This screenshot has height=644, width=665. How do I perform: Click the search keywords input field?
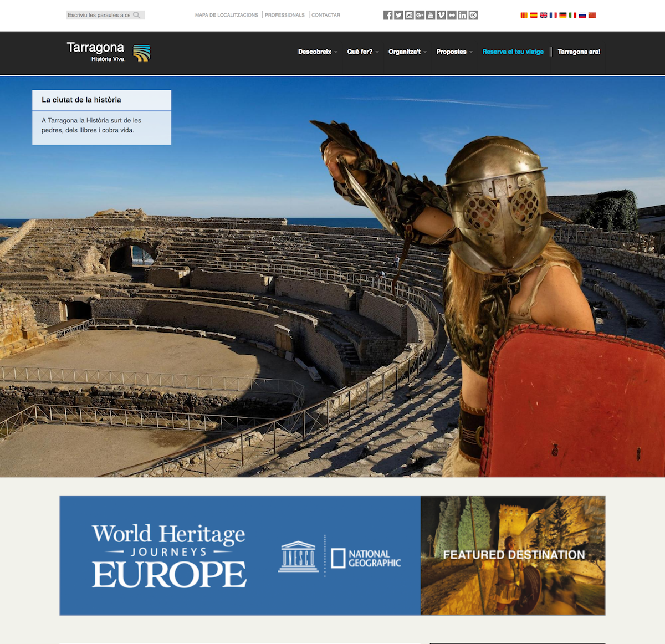point(99,15)
